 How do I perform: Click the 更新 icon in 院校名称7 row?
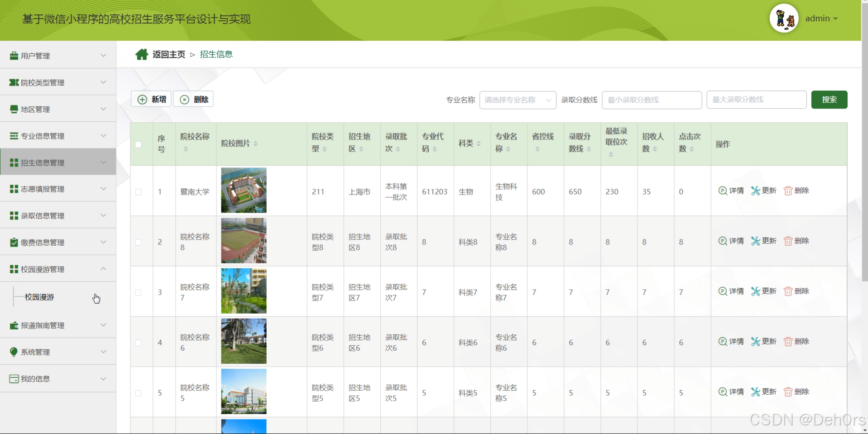[755, 291]
